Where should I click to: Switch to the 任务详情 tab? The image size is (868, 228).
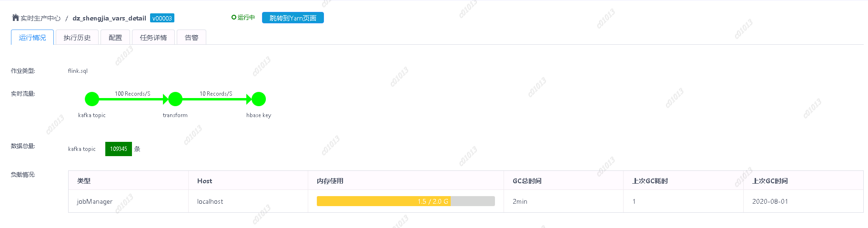click(x=153, y=38)
